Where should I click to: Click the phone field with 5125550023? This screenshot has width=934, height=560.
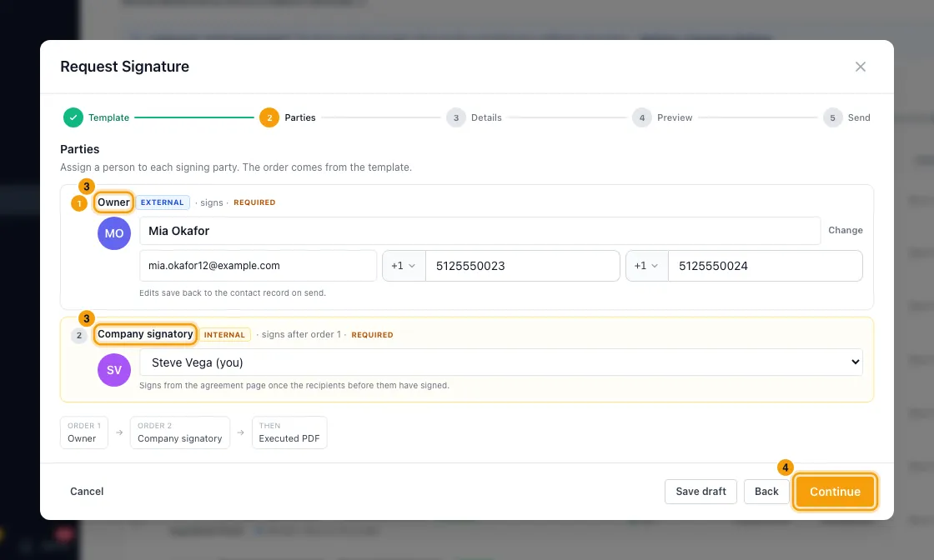[x=522, y=266]
